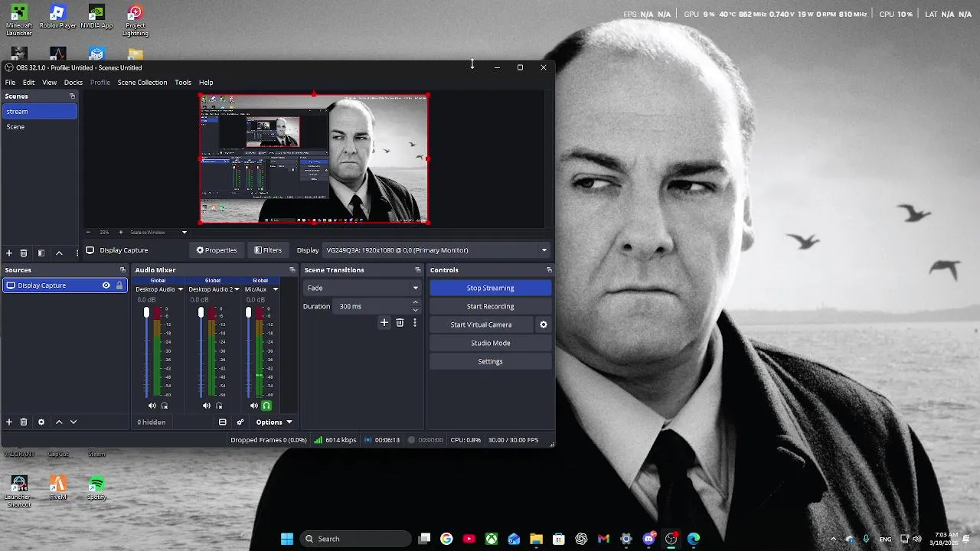Increase transition Duration with up arrow

(x=416, y=302)
